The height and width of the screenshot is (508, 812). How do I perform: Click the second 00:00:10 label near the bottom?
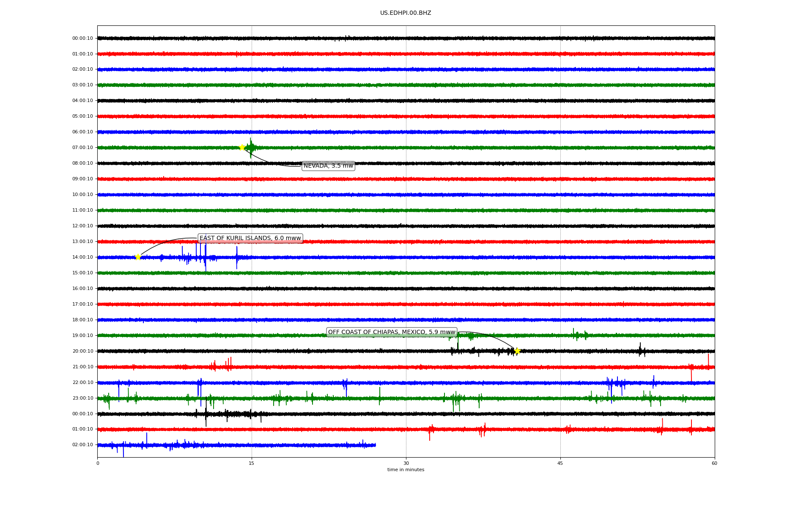pos(82,414)
